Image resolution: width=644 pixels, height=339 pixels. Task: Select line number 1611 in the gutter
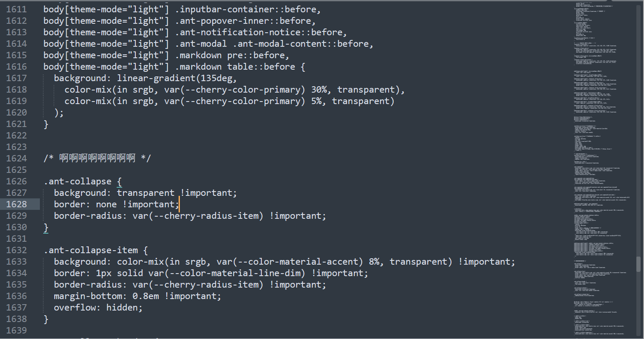17,9
